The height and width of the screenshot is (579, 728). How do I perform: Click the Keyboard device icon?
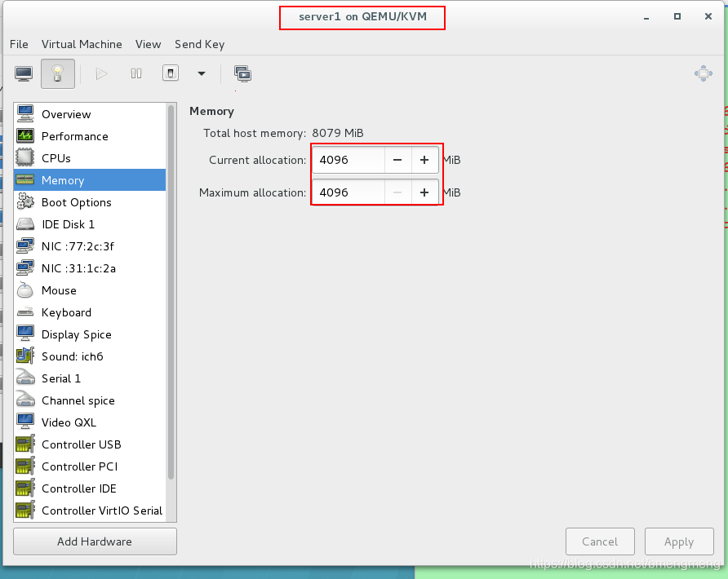pyautogui.click(x=25, y=312)
